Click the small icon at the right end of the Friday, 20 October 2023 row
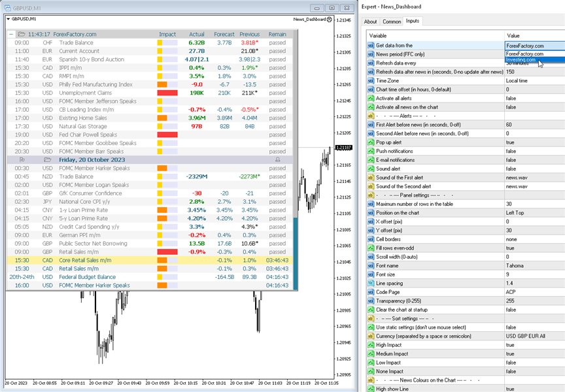This screenshot has width=565, height=392. coord(277,159)
